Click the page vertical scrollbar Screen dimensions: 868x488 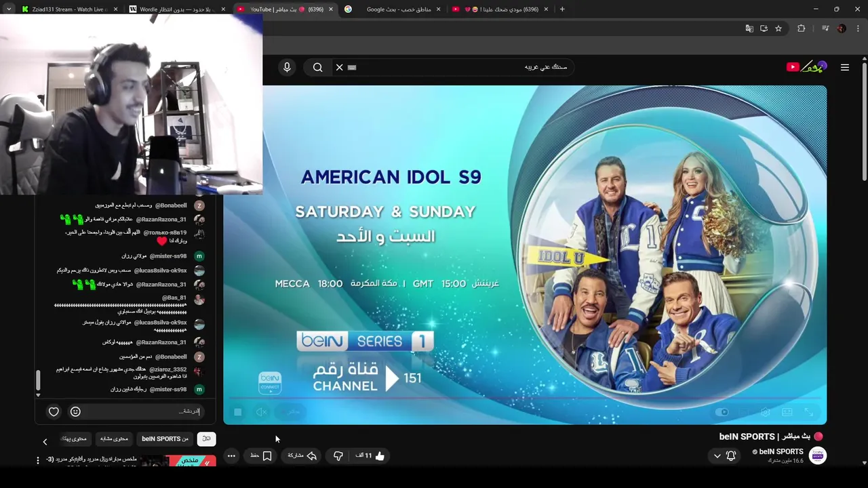click(865, 122)
